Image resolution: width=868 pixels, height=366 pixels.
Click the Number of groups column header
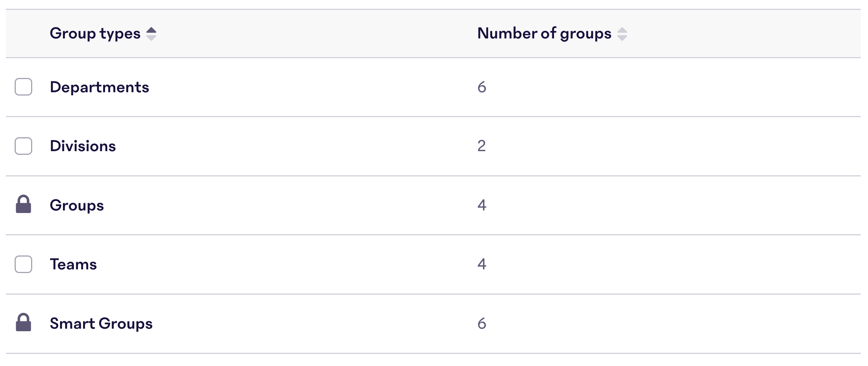[x=544, y=34]
